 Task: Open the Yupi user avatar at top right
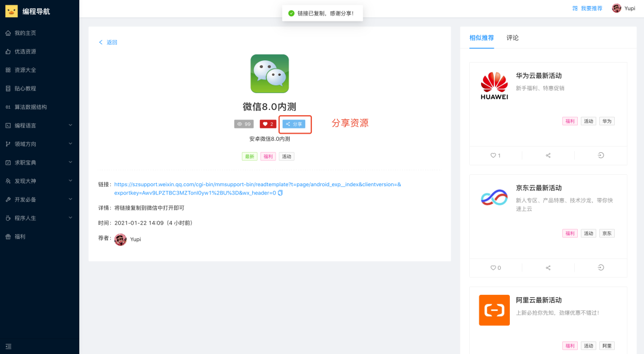click(617, 8)
